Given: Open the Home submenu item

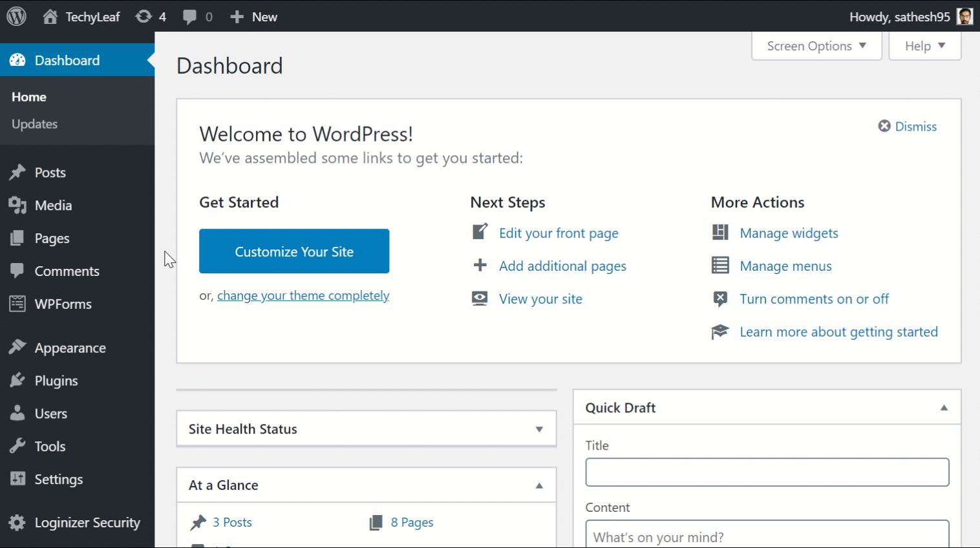Looking at the screenshot, I should coord(29,97).
